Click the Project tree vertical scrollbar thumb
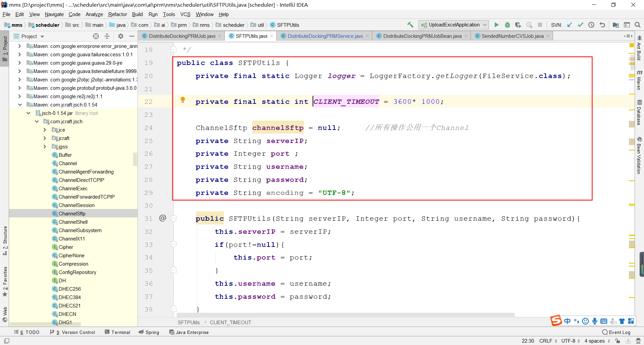The image size is (644, 345). coord(135,159)
